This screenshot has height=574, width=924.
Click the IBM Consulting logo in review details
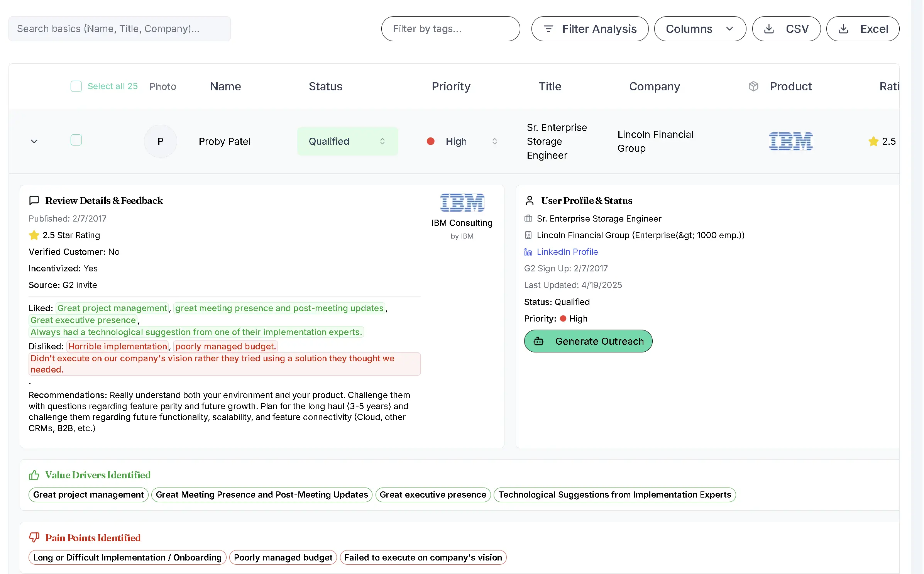[462, 203]
